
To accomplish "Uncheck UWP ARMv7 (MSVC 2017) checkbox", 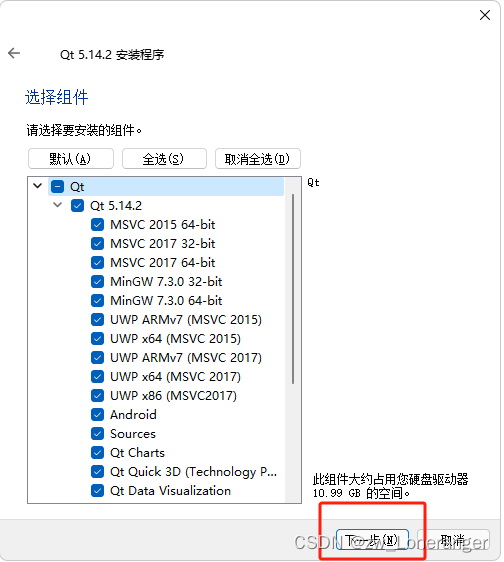I will click(x=98, y=358).
